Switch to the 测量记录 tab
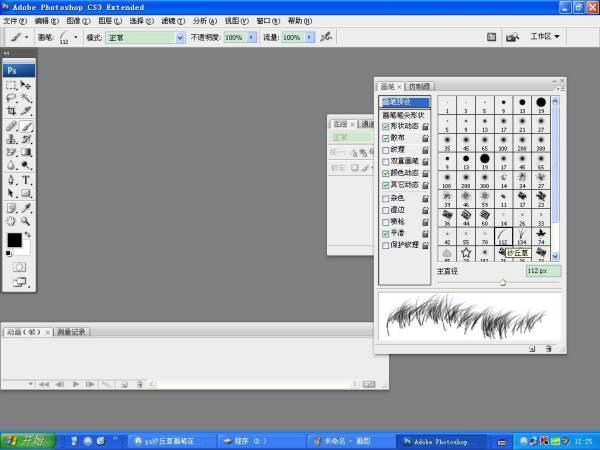600x450 pixels. [x=72, y=331]
